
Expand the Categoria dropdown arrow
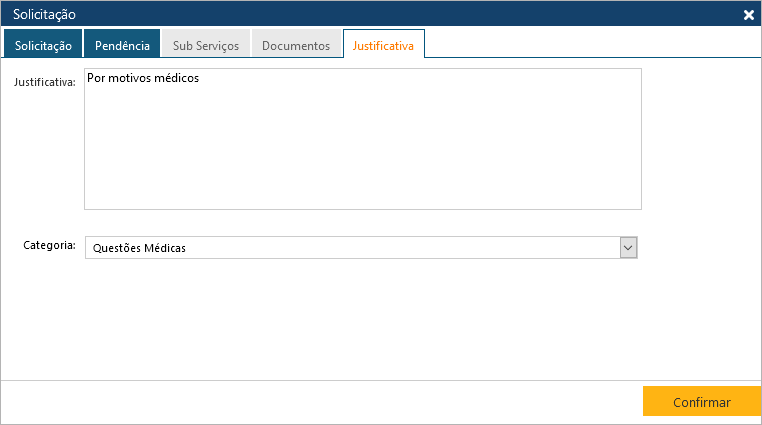pos(628,247)
